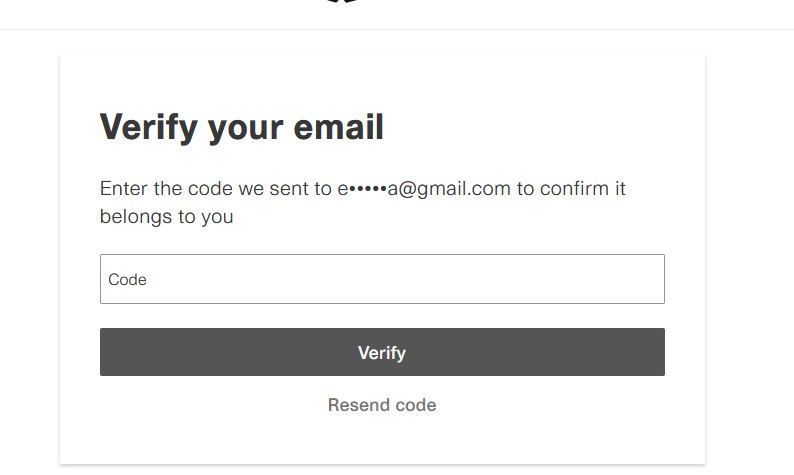
Task: Click the partial logo at page top
Action: 342,2
